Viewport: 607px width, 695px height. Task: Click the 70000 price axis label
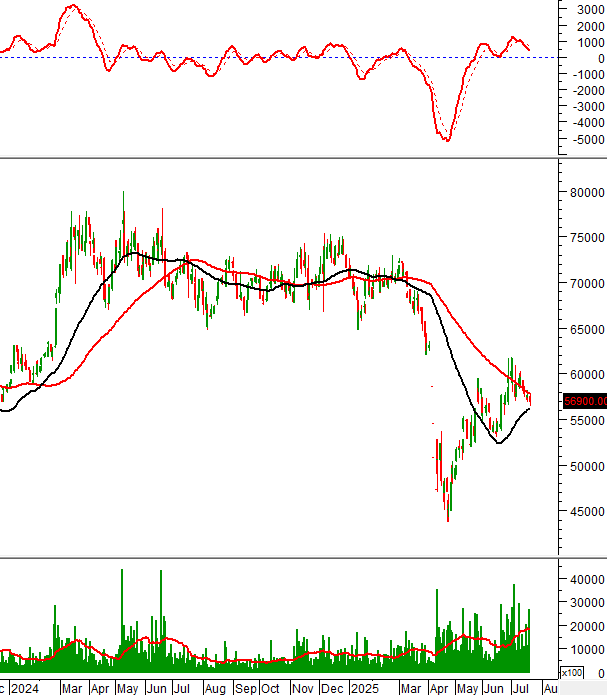587,284
